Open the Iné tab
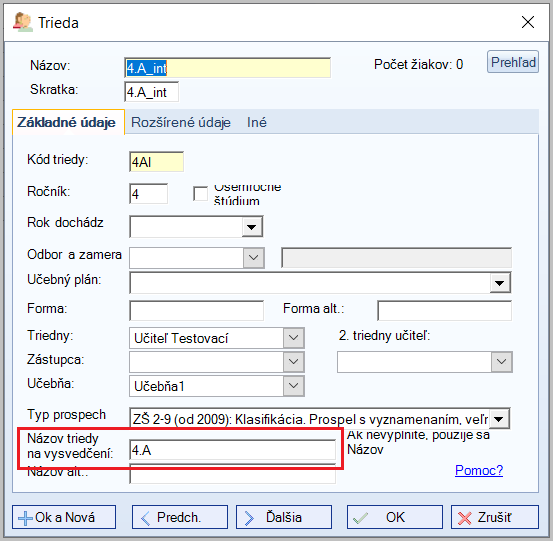This screenshot has height=541, width=553. coord(257,122)
